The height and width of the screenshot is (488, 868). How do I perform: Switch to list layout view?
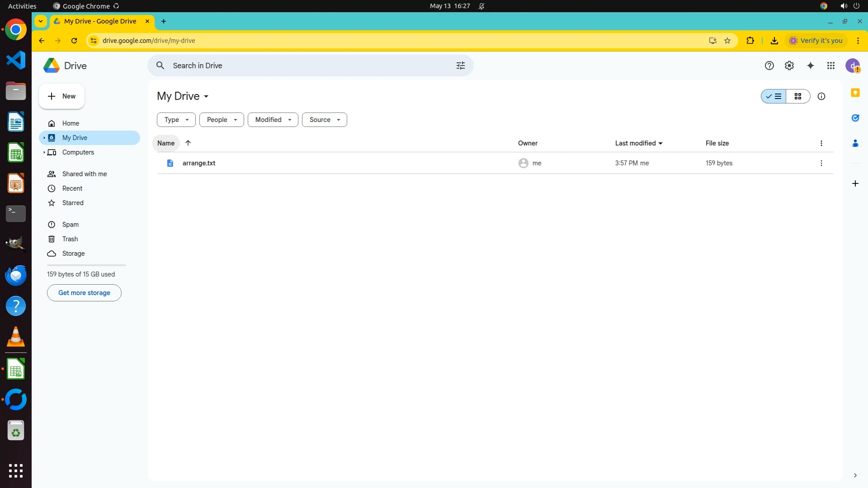click(x=774, y=96)
